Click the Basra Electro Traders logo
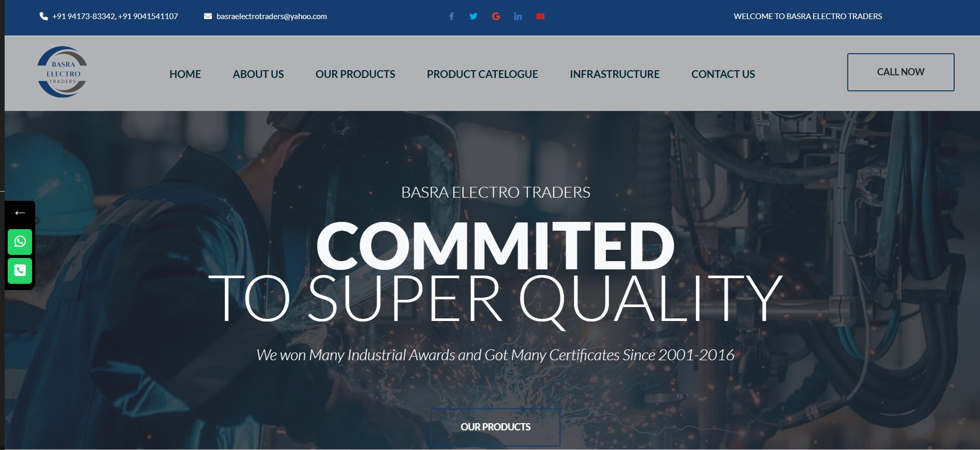The height and width of the screenshot is (450, 980). 63,72
